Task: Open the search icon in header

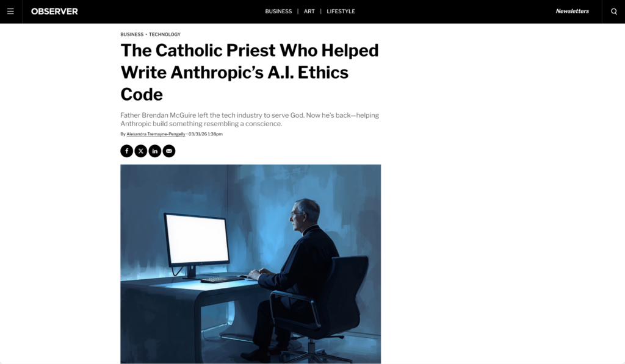Action: coord(614,12)
